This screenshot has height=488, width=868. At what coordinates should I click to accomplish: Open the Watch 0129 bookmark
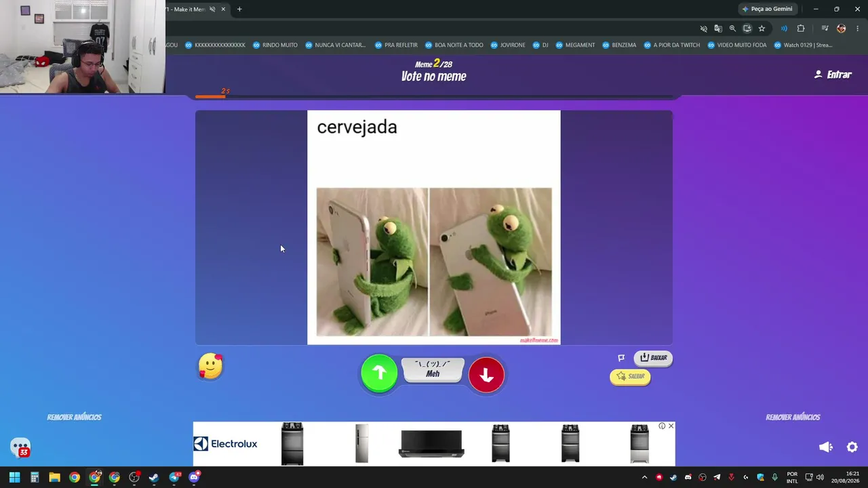pyautogui.click(x=803, y=45)
